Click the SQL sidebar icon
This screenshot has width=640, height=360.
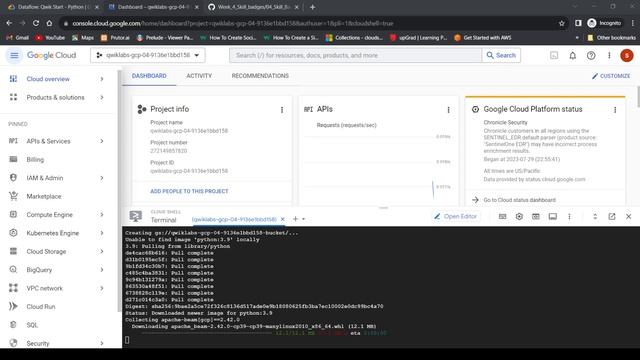coord(13,324)
